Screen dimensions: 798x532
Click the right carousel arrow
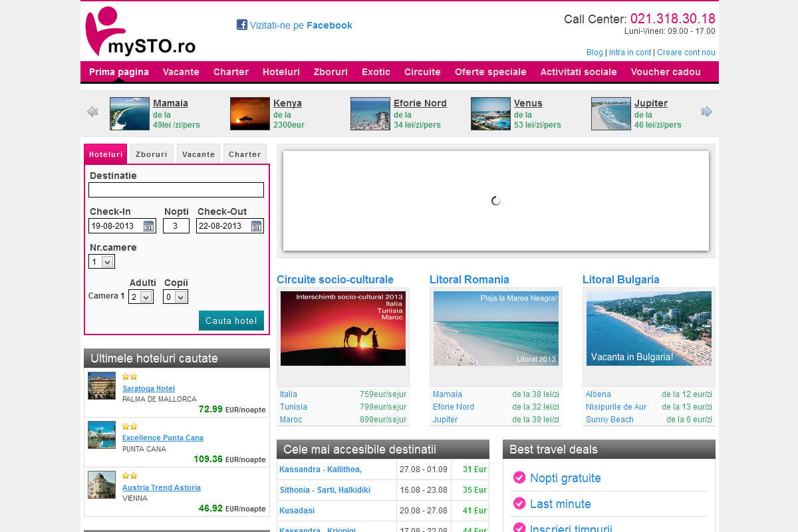[x=707, y=112]
